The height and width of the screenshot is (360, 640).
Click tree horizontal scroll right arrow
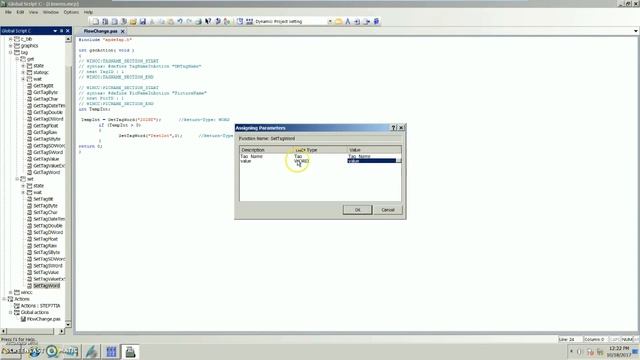[62, 331]
